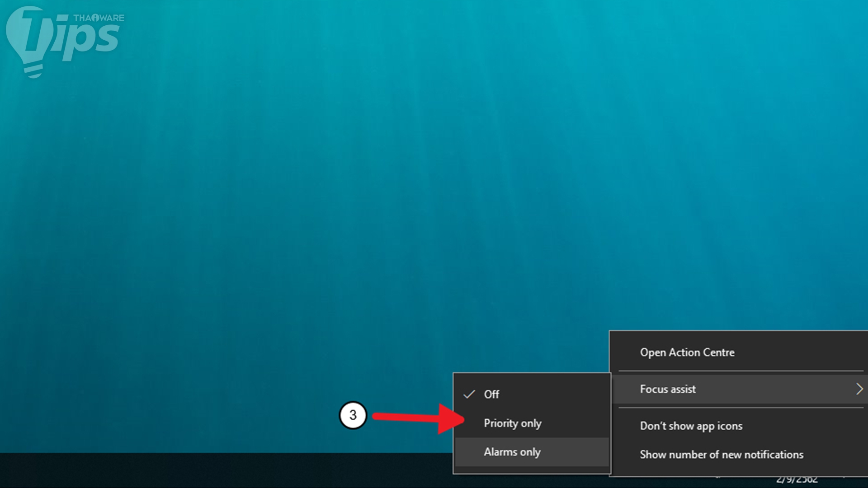Enable Priority only focus assist mode
Screen dimensions: 868x488
pyautogui.click(x=512, y=423)
